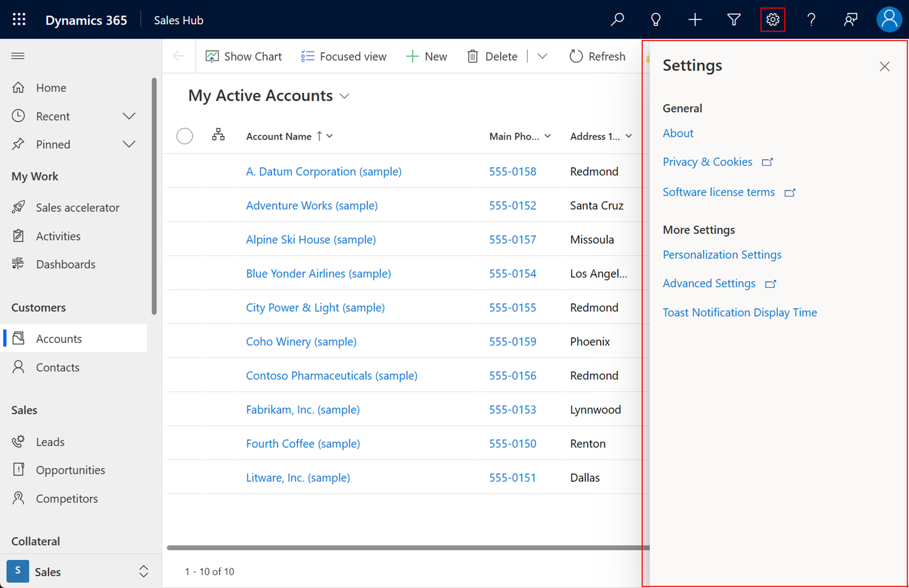This screenshot has height=588, width=909.
Task: Open the advanced find filter icon
Action: [734, 19]
